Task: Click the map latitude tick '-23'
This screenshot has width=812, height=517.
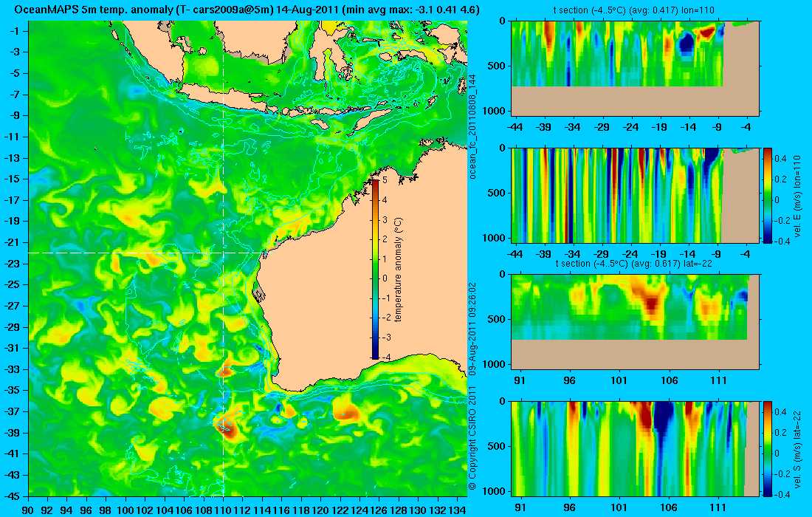Action: (x=13, y=263)
